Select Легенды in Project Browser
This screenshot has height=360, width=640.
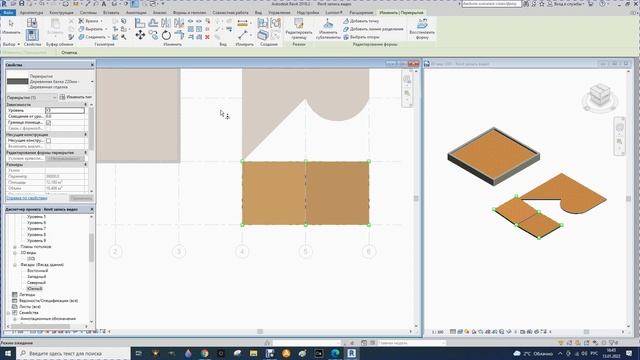coord(27,295)
